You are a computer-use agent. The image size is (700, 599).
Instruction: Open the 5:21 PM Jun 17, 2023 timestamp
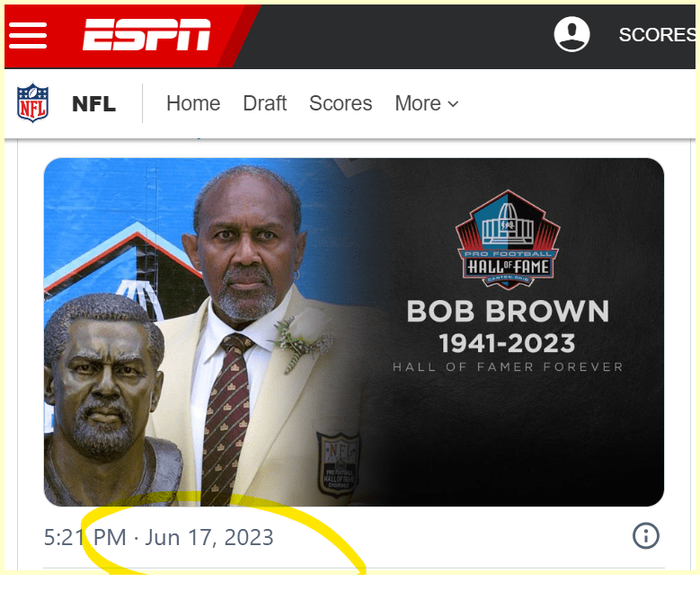pyautogui.click(x=158, y=537)
